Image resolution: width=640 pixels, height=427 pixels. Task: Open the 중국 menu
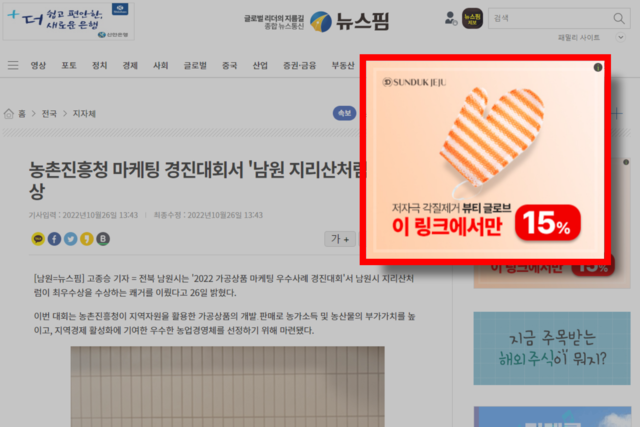pos(229,65)
